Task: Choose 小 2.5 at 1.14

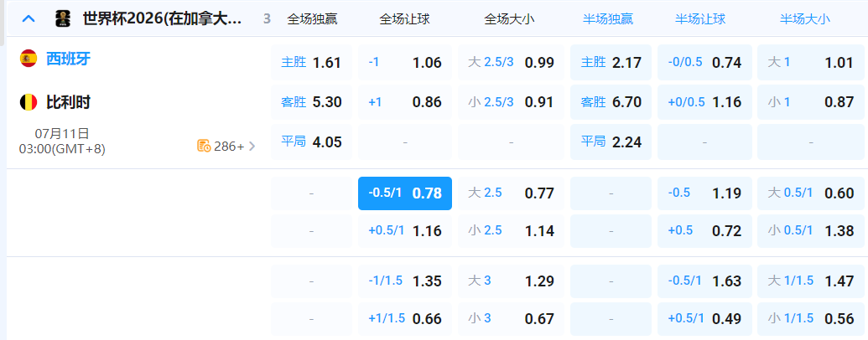Action: pyautogui.click(x=511, y=230)
